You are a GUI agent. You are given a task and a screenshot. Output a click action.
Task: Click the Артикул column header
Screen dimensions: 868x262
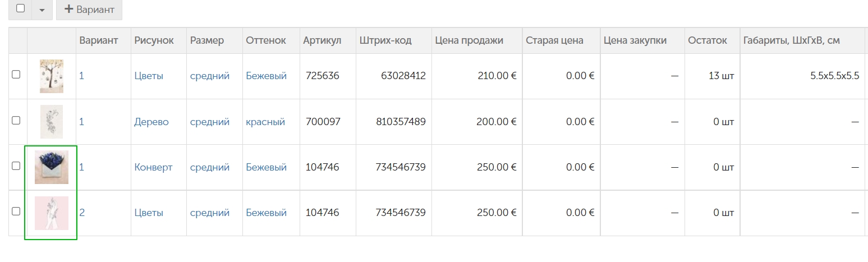pyautogui.click(x=322, y=40)
